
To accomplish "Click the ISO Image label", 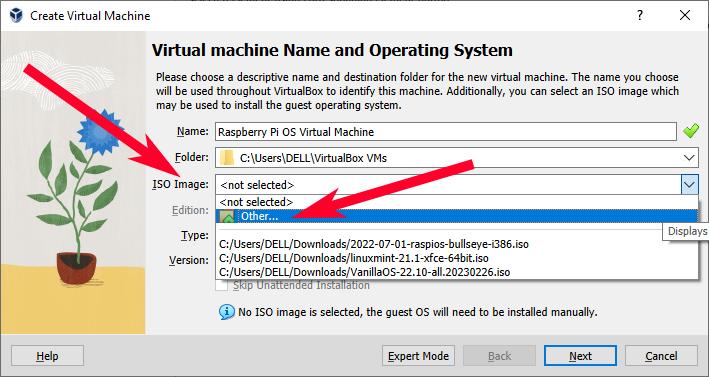I will pyautogui.click(x=180, y=184).
